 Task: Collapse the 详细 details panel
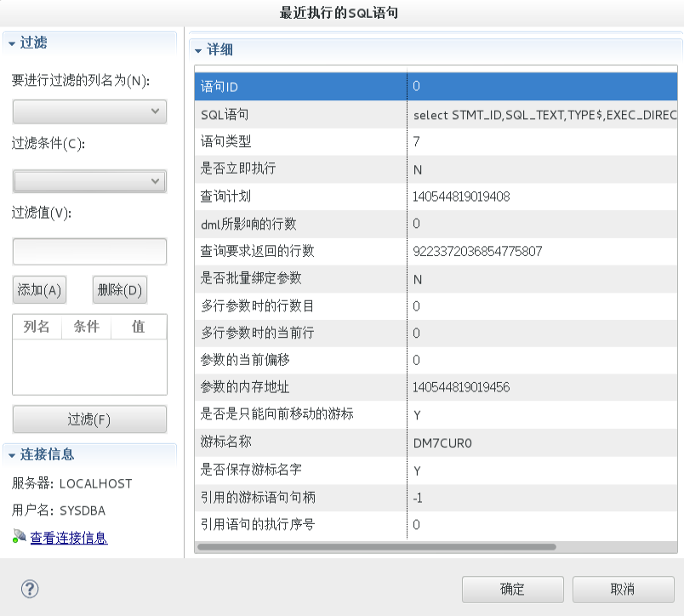(x=198, y=50)
